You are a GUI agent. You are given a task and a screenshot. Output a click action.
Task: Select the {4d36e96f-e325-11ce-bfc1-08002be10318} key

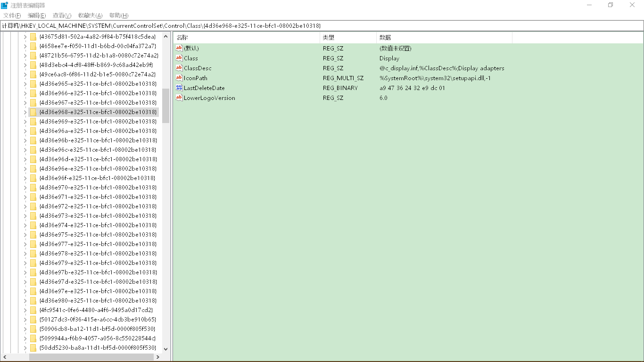97,178
